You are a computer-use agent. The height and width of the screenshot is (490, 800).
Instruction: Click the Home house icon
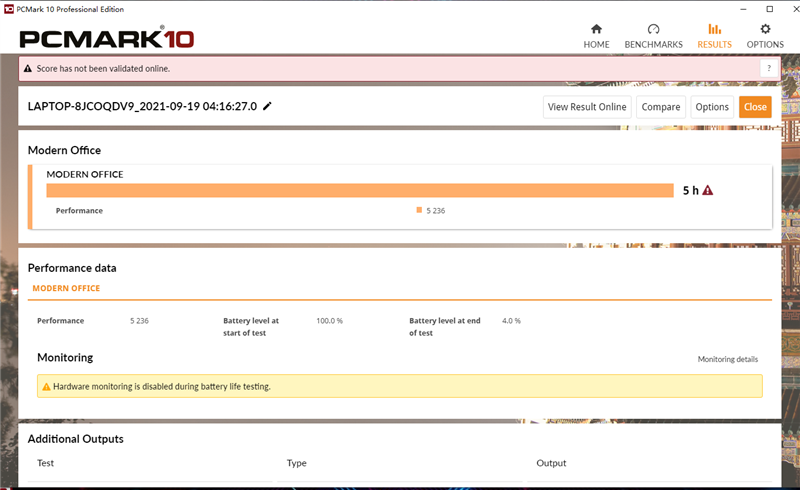(x=596, y=29)
